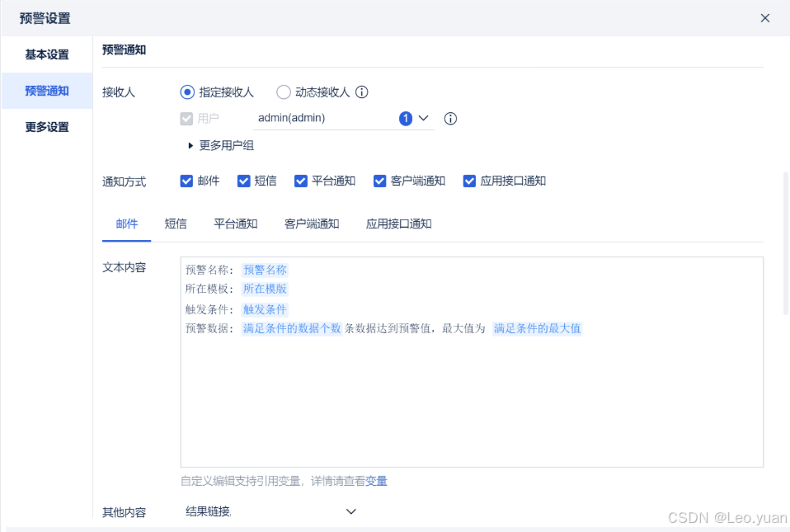The height and width of the screenshot is (532, 790).
Task: Close the 预警设置 dialog with the X icon
Action: pos(764,18)
